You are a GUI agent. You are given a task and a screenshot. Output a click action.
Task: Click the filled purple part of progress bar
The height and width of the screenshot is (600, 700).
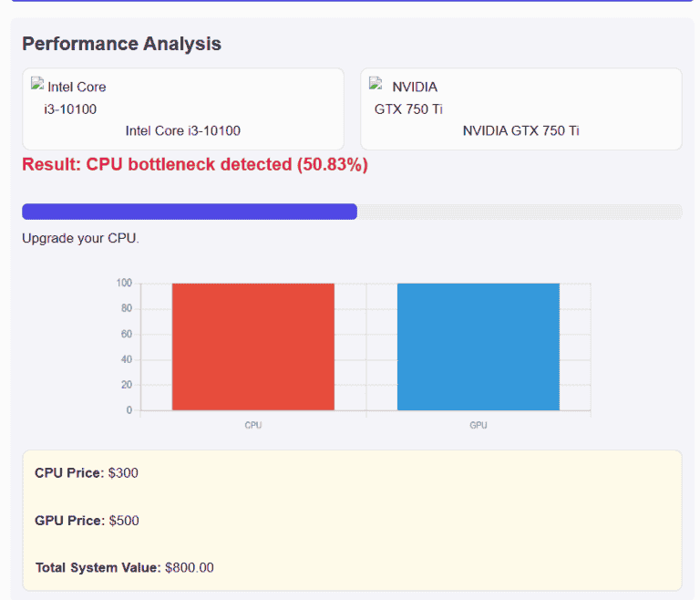[189, 212]
